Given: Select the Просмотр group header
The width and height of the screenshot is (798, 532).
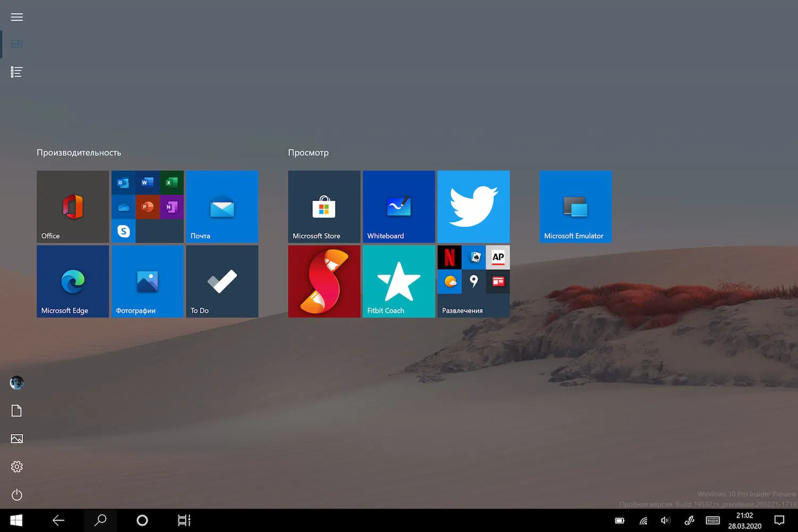Looking at the screenshot, I should pos(309,153).
